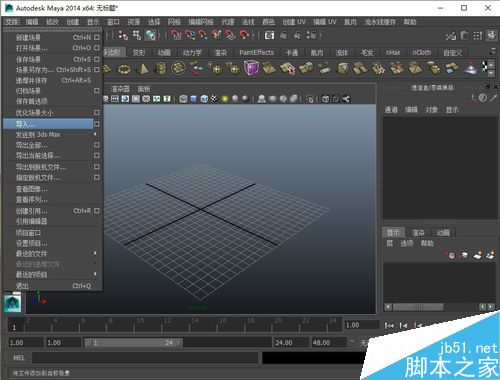Image resolution: width=500 pixels, height=380 pixels.
Task: Click the cylinder stack shelf icon
Action: coord(161,68)
